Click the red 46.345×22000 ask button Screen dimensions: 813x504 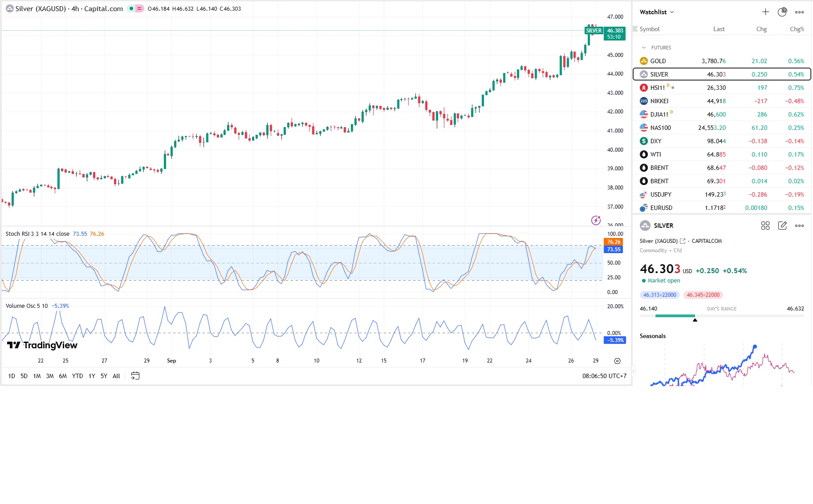(703, 295)
